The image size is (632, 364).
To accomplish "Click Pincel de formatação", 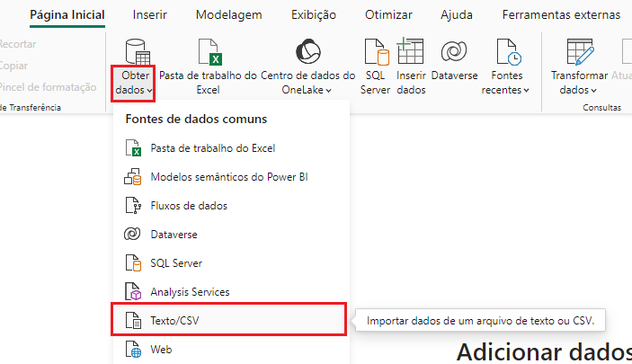I will tap(48, 87).
